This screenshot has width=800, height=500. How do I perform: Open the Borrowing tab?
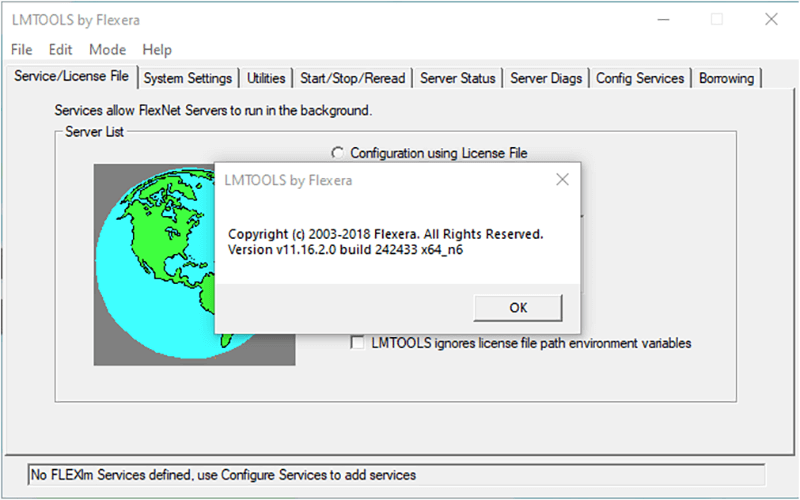(x=727, y=78)
